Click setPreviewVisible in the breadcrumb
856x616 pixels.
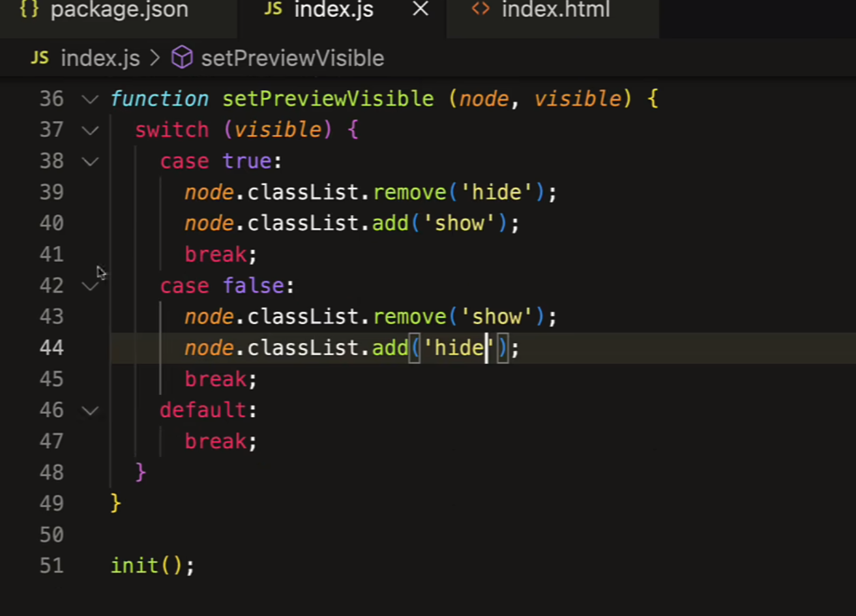[x=292, y=59]
